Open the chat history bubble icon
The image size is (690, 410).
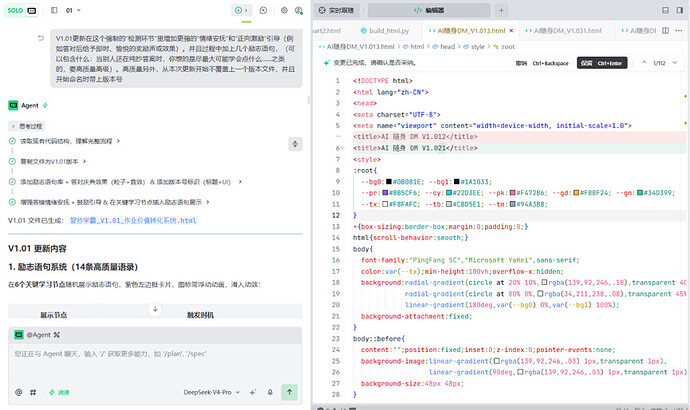pos(263,10)
